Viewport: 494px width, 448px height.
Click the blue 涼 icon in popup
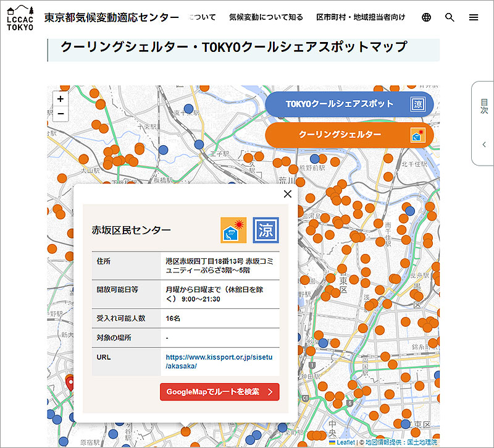click(x=266, y=230)
